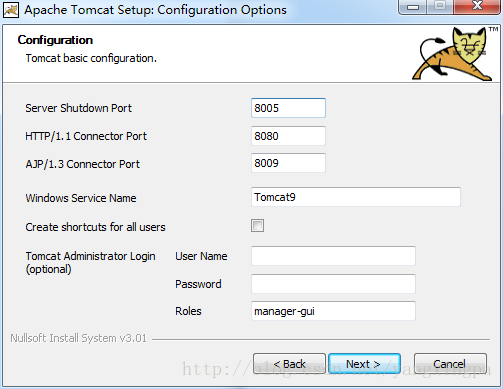Go to next step with Next button
503x389 pixels.
[364, 364]
